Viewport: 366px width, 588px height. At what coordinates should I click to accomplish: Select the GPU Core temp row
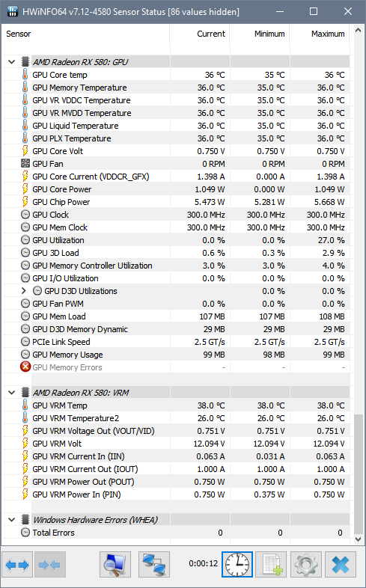176,75
